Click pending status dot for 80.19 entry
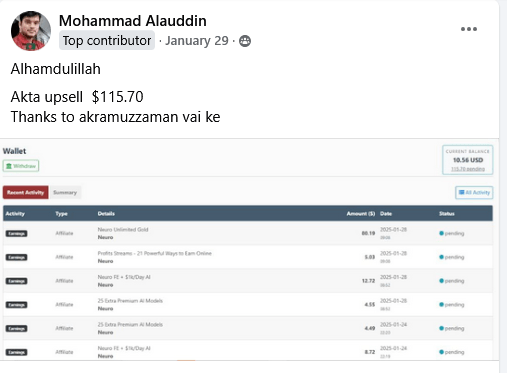The height and width of the screenshot is (373, 507). coord(441,233)
